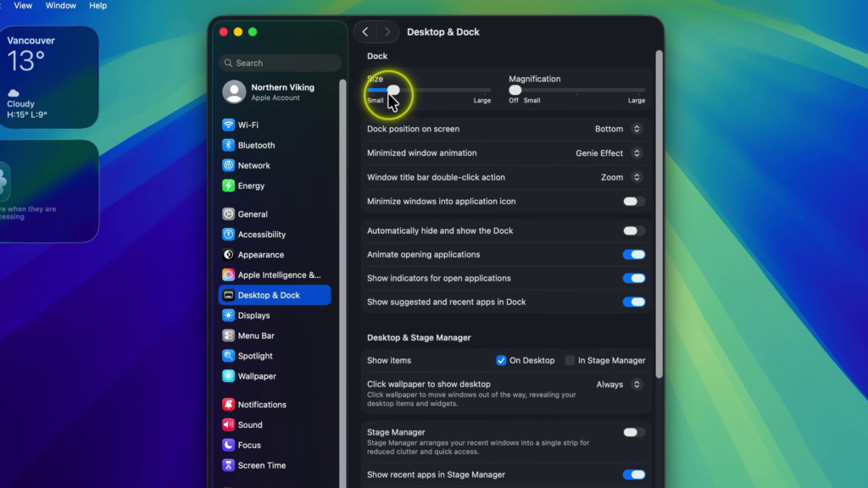Click the Apple Intelligence icon
The image size is (868, 488).
(x=228, y=275)
